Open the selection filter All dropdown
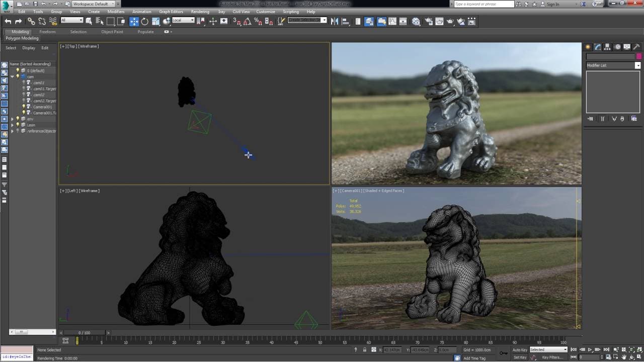The image size is (644, 362). 71,20
